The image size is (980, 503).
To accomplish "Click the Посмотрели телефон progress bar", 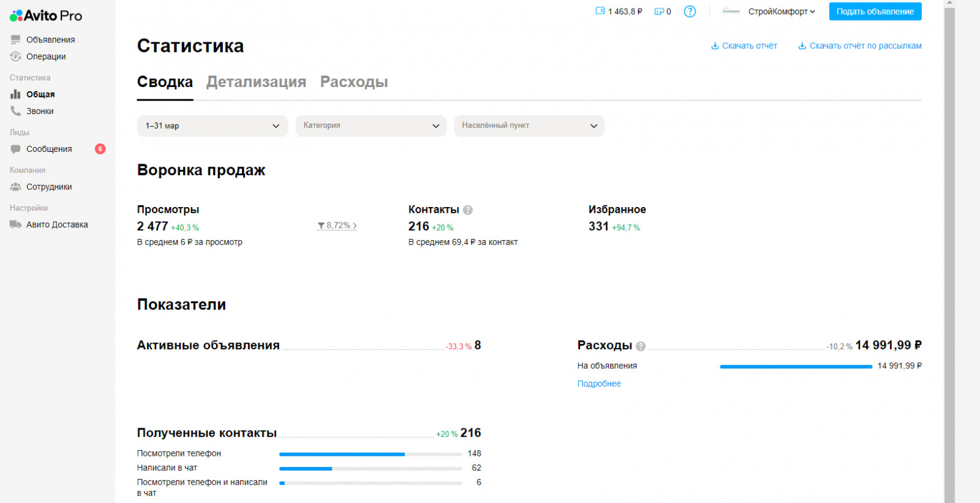I will coord(371,454).
